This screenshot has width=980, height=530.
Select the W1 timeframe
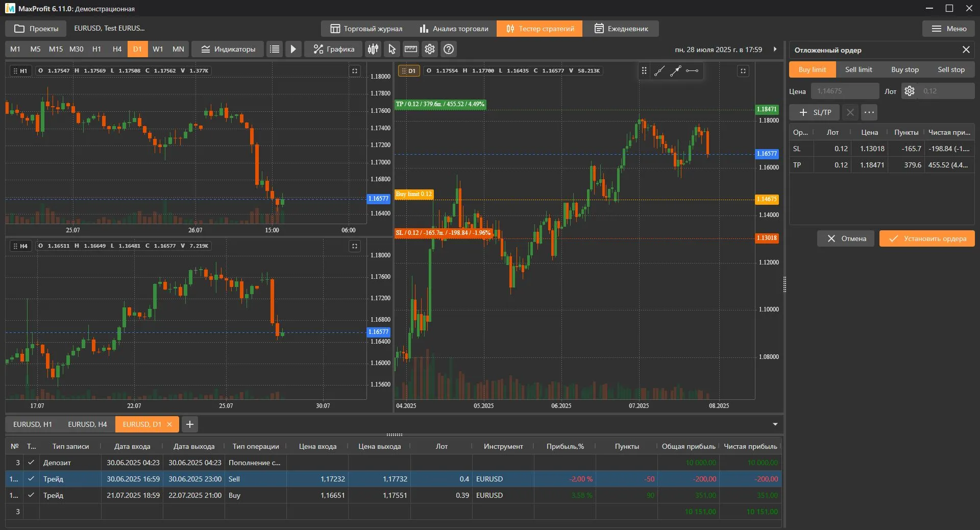tap(158, 49)
